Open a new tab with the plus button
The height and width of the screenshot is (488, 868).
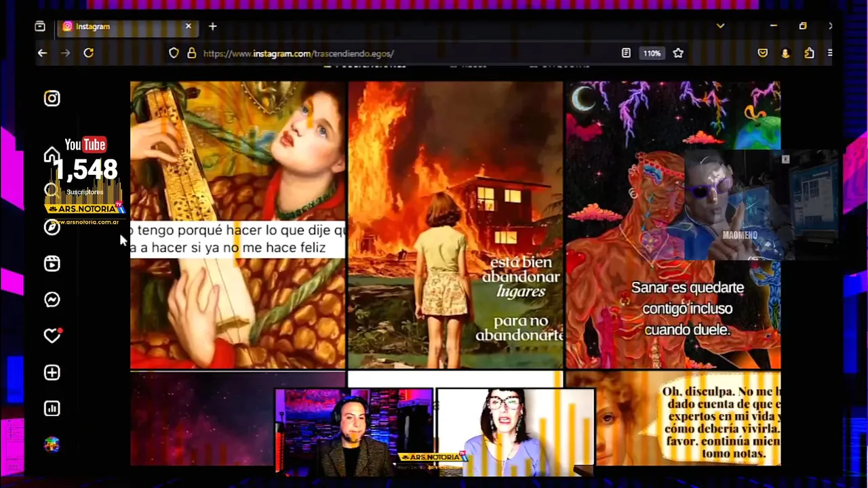pos(213,26)
